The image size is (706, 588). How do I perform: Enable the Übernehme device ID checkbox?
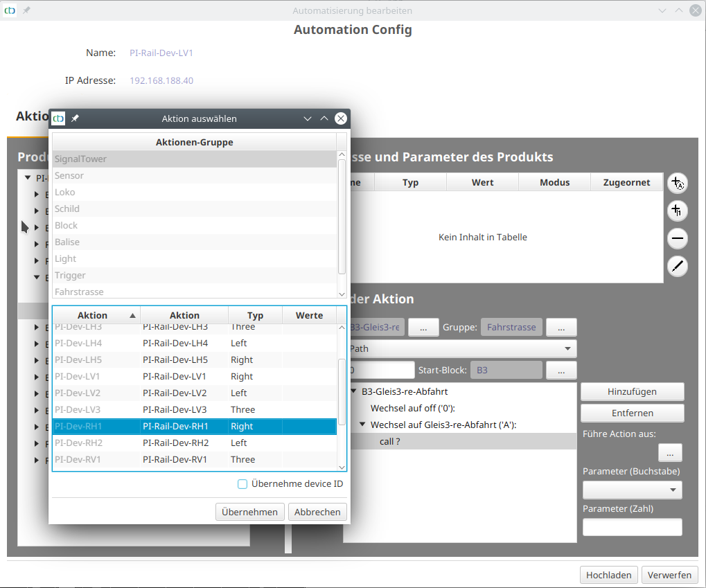(242, 484)
